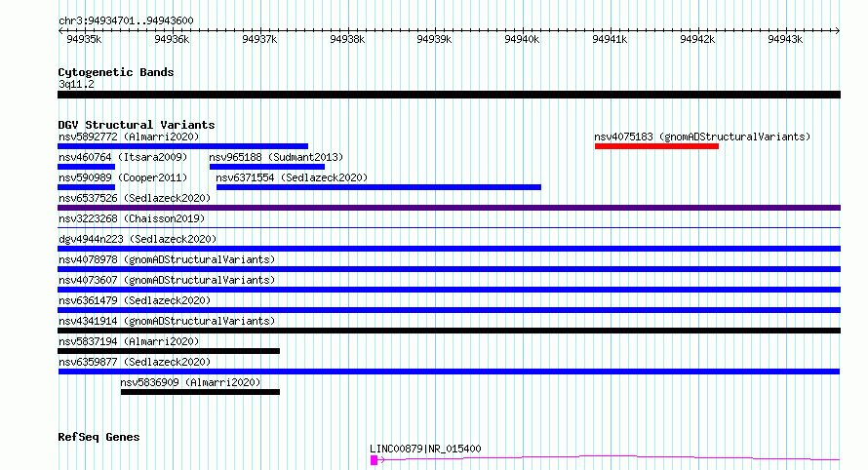Select the blue nsv6359877 variant bar
Viewport: 868px width, 470px height.
click(449, 372)
